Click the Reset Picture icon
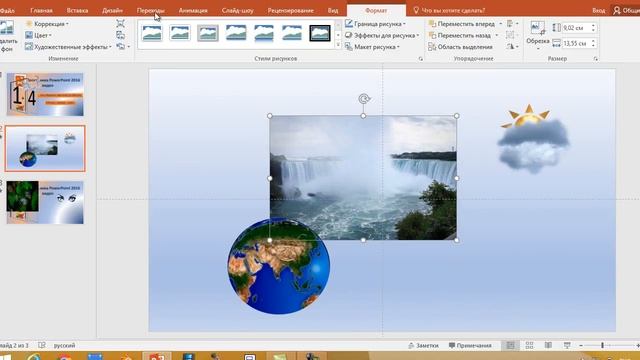 tap(121, 47)
